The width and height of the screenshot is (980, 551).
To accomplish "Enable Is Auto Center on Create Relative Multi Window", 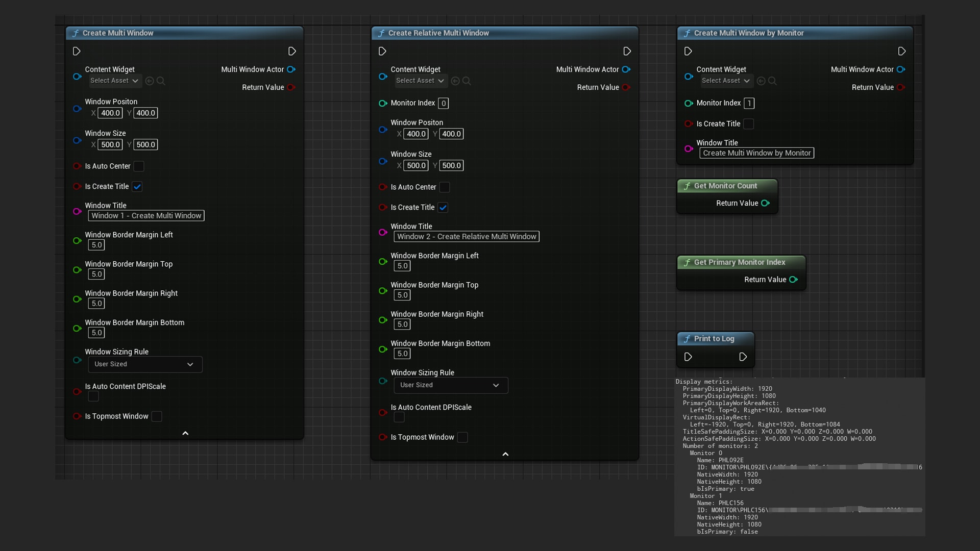I will (x=445, y=187).
